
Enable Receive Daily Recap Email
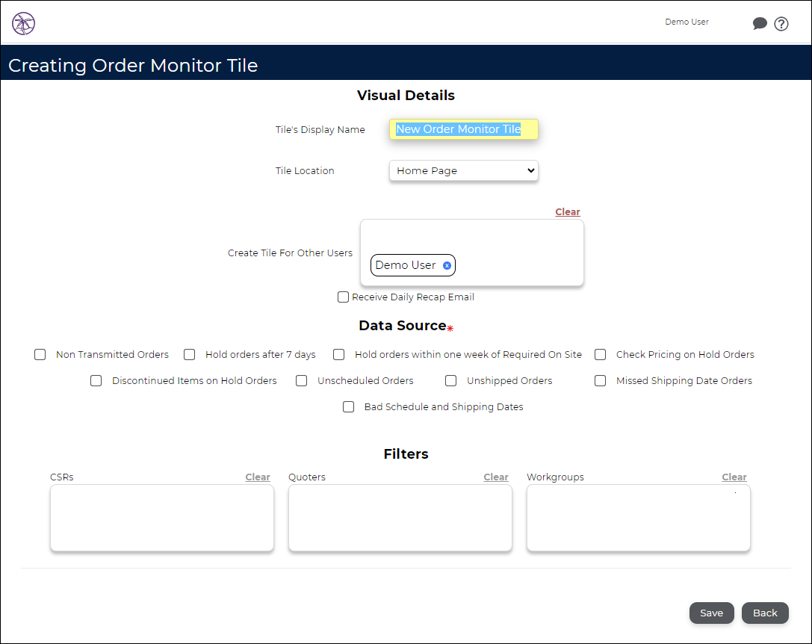(x=343, y=297)
